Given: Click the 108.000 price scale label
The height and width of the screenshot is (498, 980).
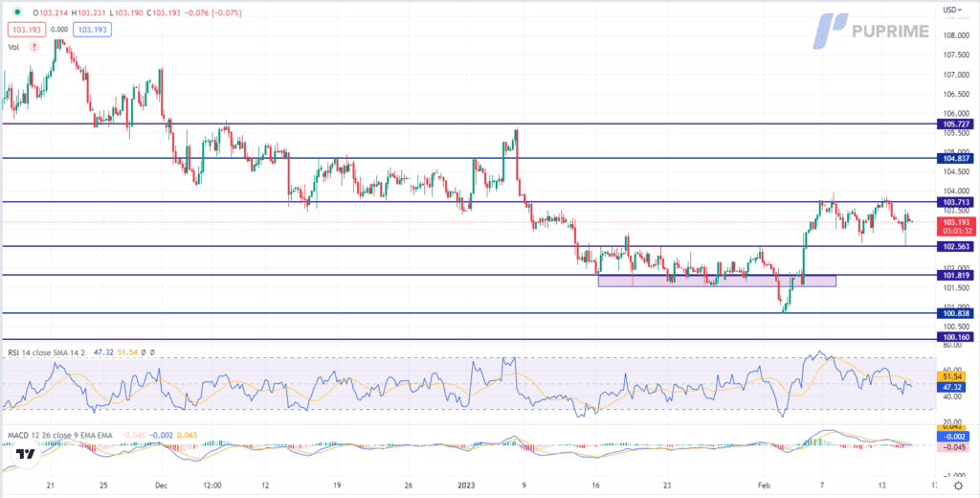Looking at the screenshot, I should 954,35.
